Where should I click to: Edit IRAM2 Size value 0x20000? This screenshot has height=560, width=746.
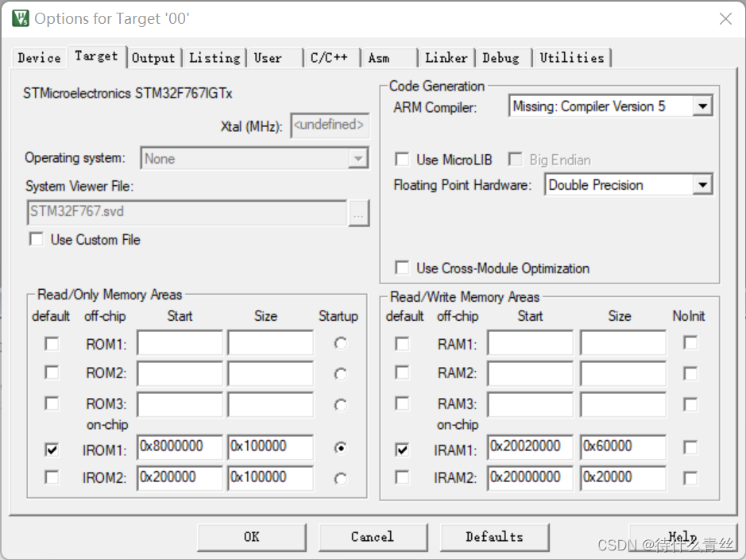tap(623, 477)
